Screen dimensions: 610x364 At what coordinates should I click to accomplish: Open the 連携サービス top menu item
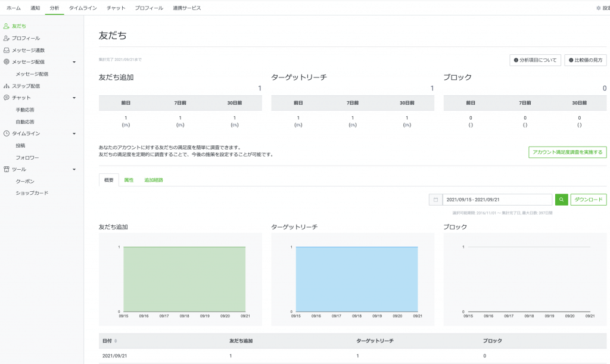(x=186, y=8)
